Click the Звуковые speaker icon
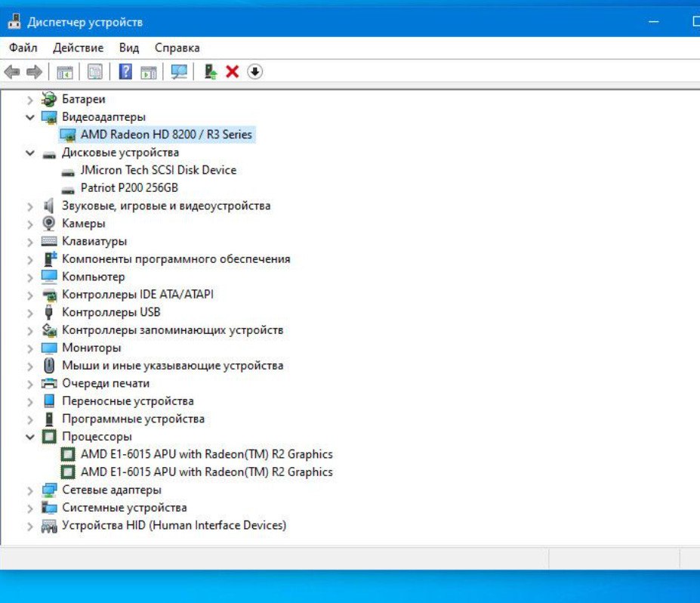This screenshot has width=700, height=603. tap(49, 206)
